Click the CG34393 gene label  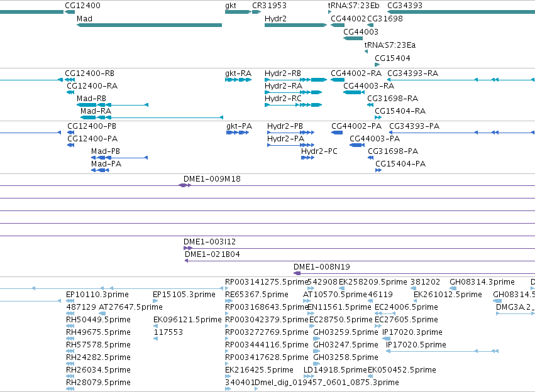click(405, 6)
